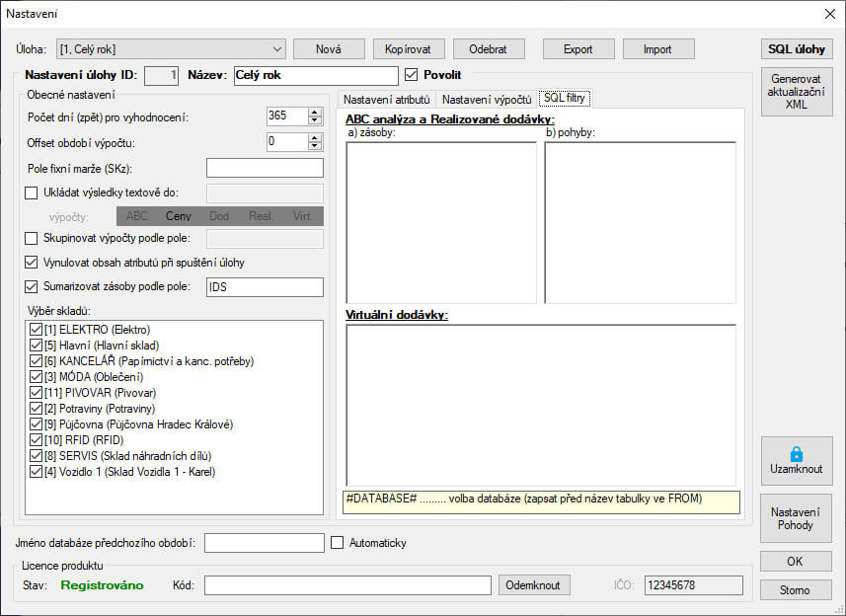Click the Odemknout licence button
This screenshot has width=846, height=616.
[x=534, y=585]
